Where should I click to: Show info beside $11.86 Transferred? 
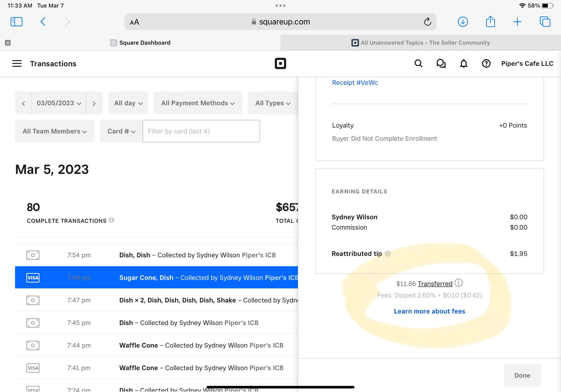[x=459, y=283]
